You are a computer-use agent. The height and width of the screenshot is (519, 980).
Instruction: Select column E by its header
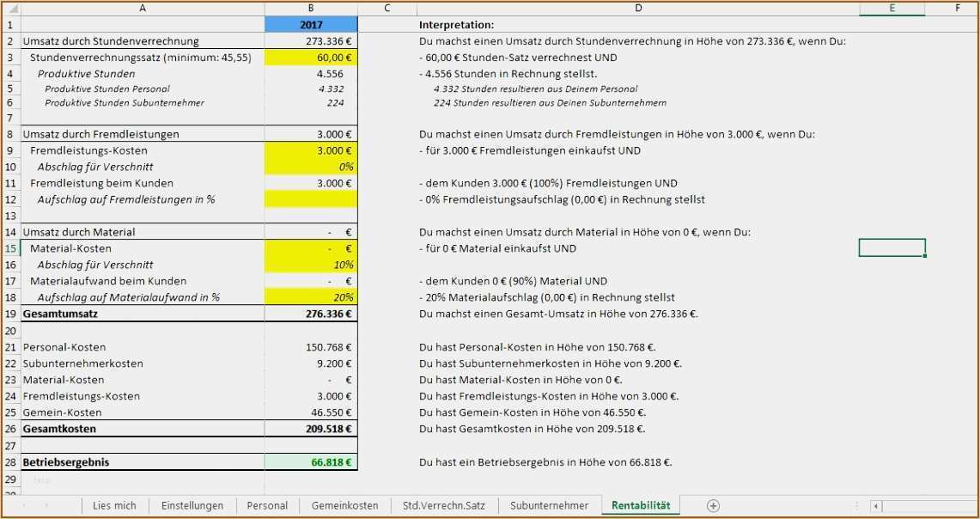pyautogui.click(x=892, y=8)
